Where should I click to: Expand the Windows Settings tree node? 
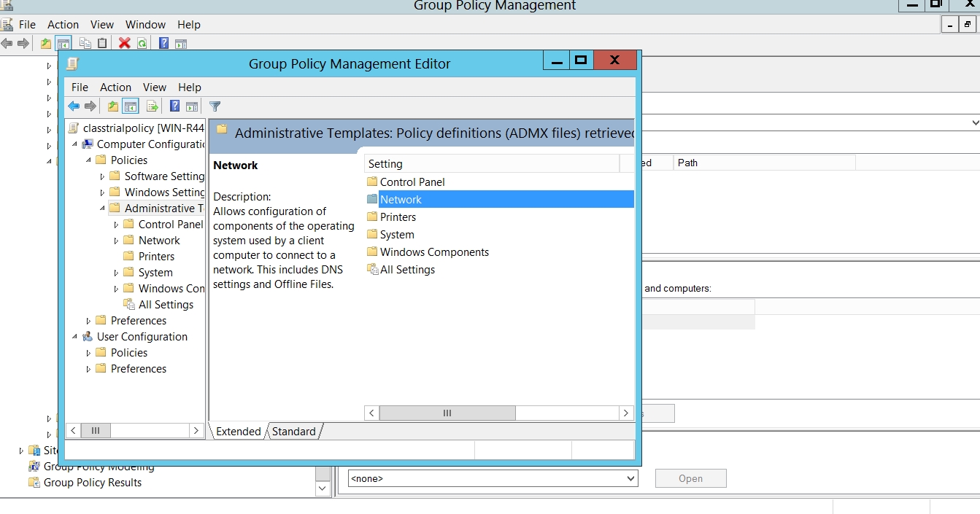click(103, 192)
